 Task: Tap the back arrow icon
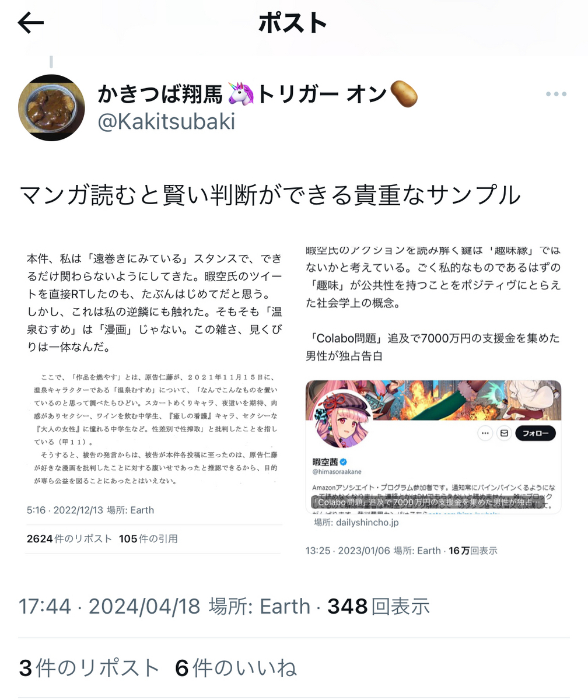click(31, 23)
